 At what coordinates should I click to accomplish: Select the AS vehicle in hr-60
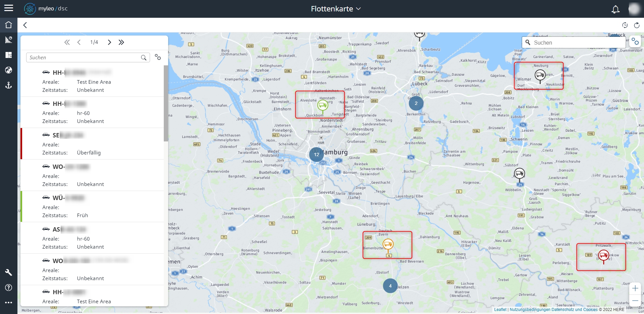[x=92, y=238]
